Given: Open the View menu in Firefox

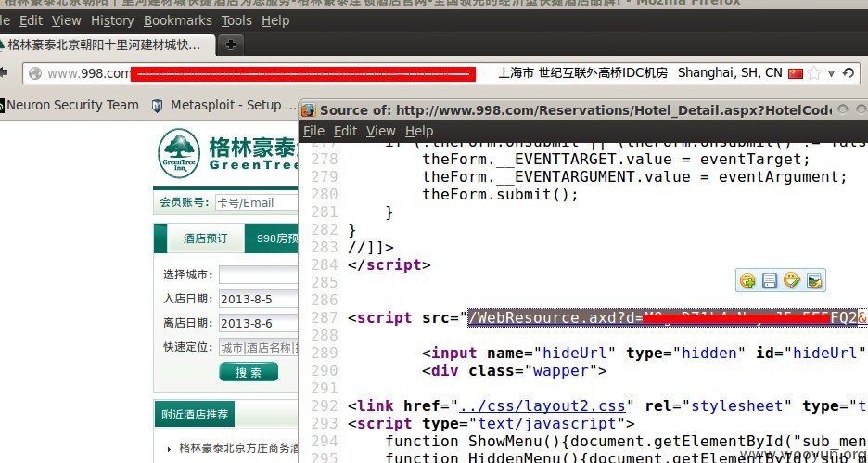Looking at the screenshot, I should click(67, 20).
